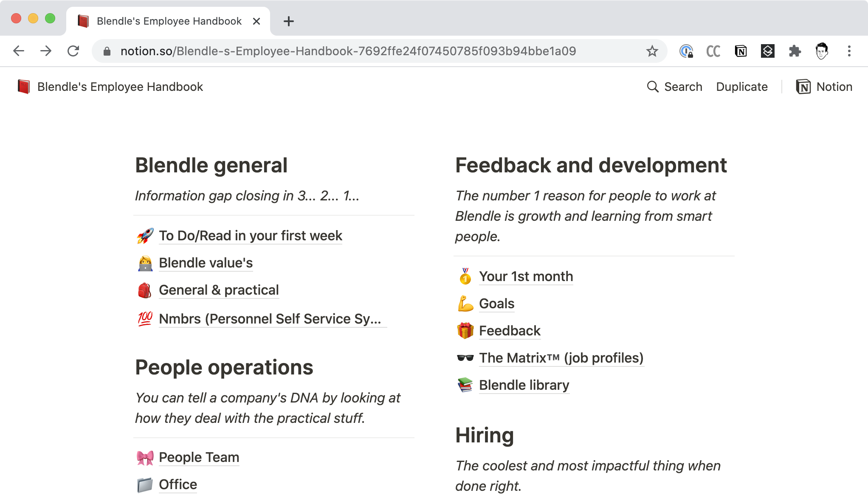Open the People Team page link
Screen dimensions: 868x501
[x=199, y=457]
